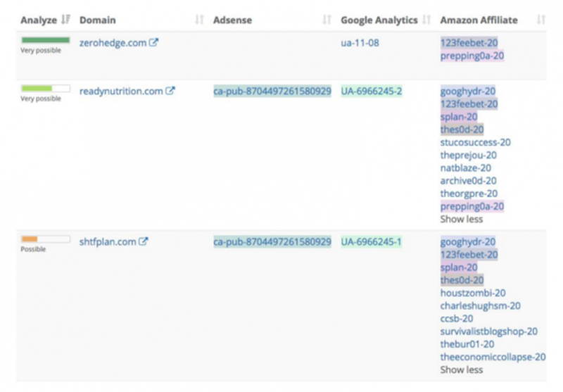The height and width of the screenshot is (392, 563).
Task: Sort by the Amazon Affiliate column icon
Action: [x=541, y=20]
